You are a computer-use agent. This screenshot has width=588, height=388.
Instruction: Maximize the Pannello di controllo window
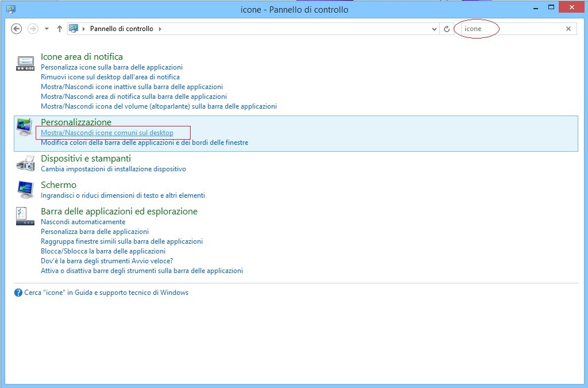551,7
